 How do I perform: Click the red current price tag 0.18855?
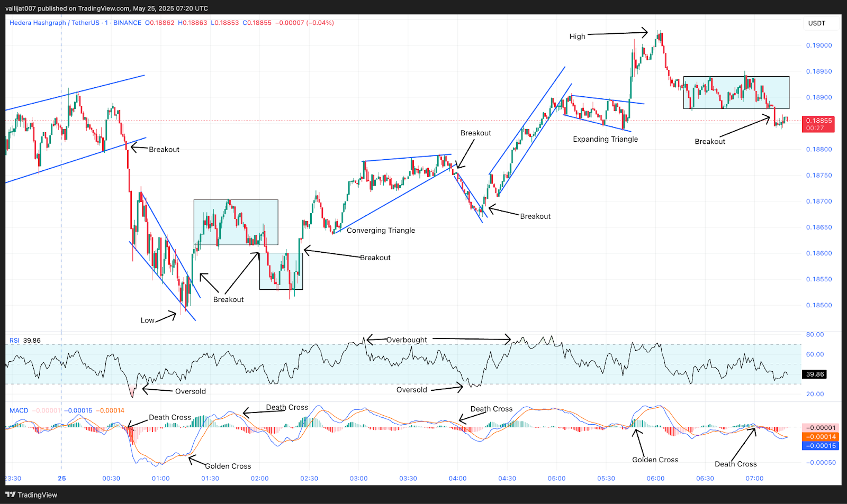click(818, 124)
